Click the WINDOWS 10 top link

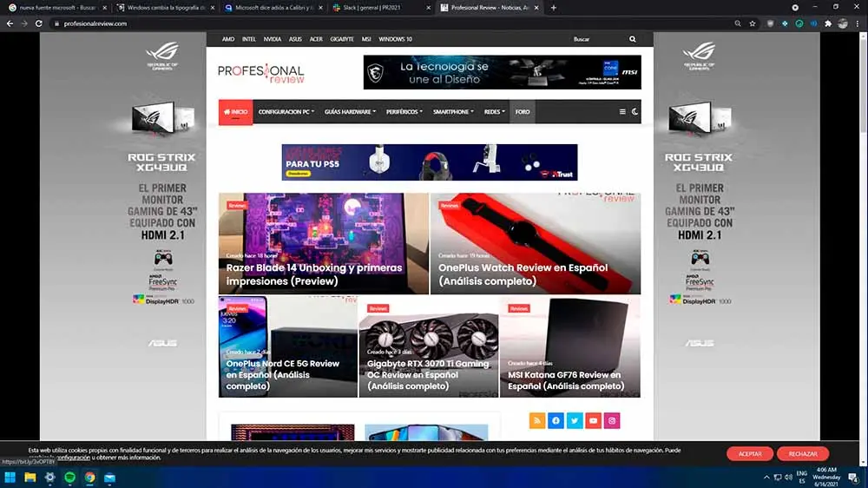[395, 39]
